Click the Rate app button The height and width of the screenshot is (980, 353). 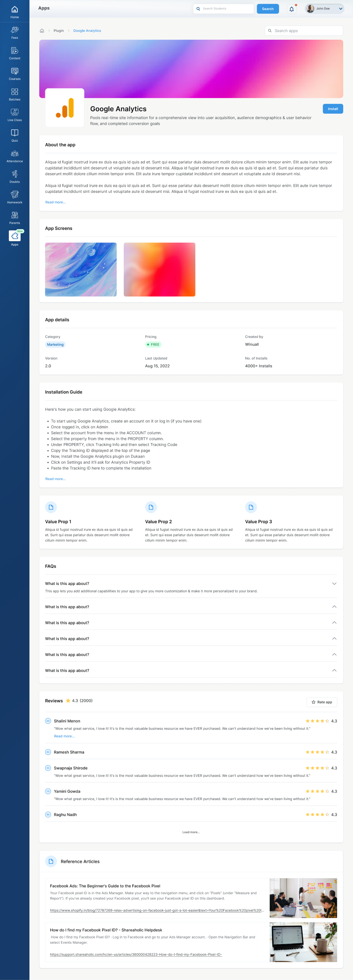(322, 702)
